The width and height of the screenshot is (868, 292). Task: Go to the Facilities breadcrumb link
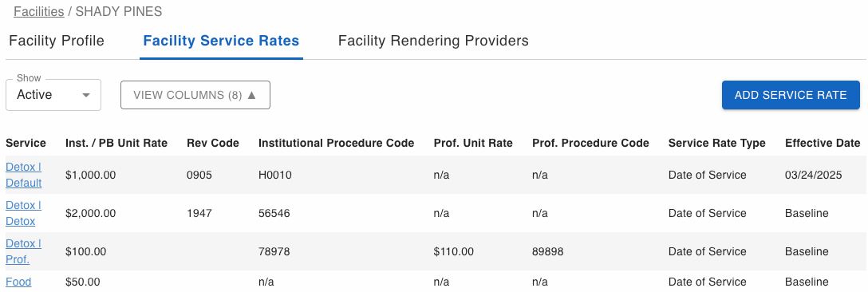click(x=39, y=12)
